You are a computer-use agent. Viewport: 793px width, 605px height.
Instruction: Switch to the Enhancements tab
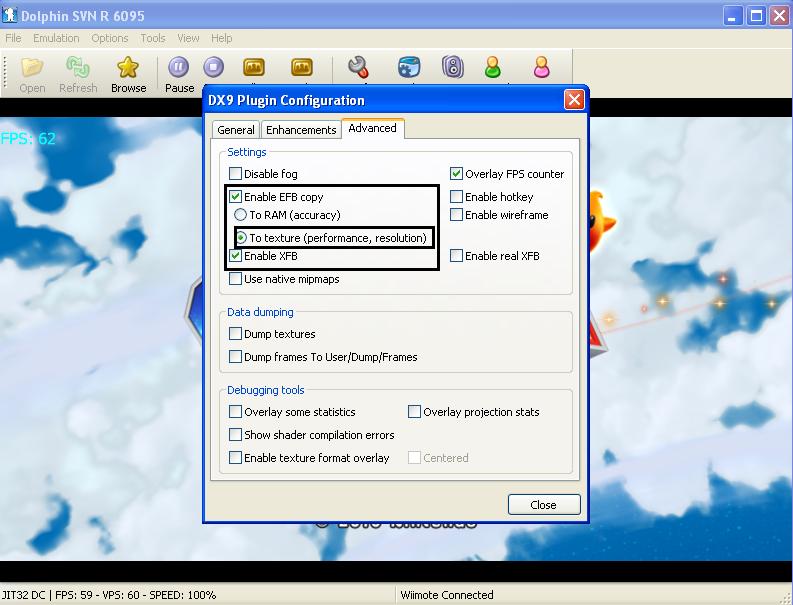pos(301,130)
